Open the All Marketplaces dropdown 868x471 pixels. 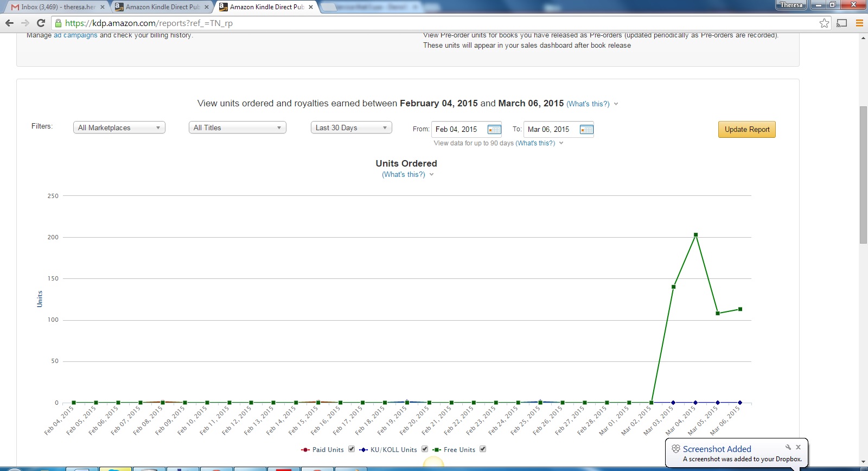119,128
